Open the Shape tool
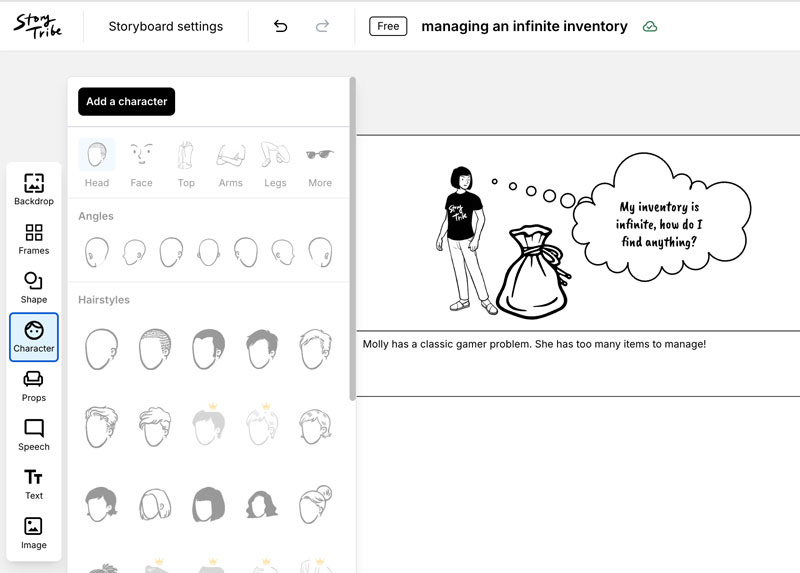The width and height of the screenshot is (800, 573). [34, 288]
